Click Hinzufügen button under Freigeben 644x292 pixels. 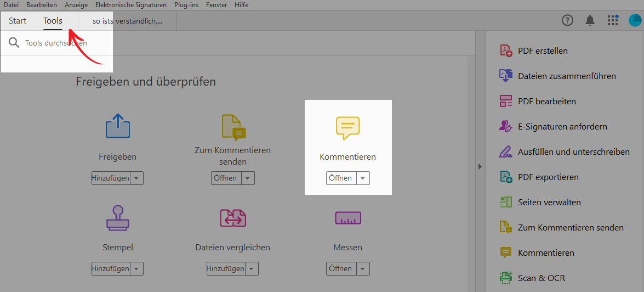click(111, 178)
